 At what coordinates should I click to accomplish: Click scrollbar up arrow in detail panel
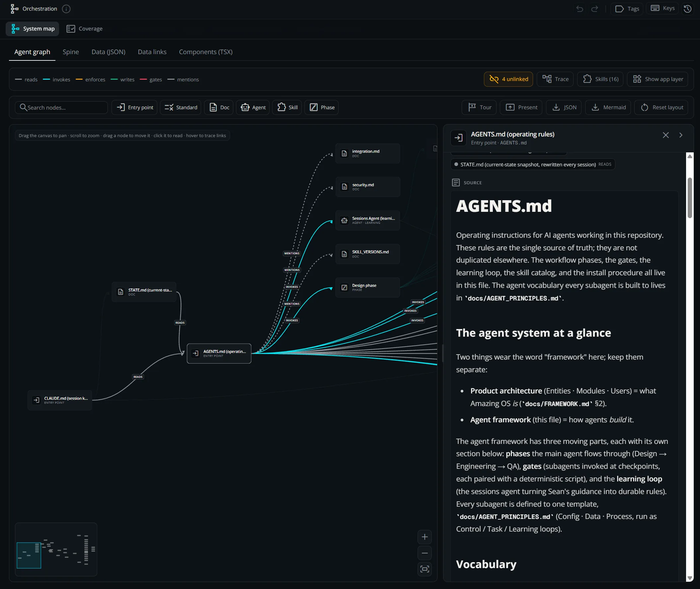pyautogui.click(x=690, y=156)
